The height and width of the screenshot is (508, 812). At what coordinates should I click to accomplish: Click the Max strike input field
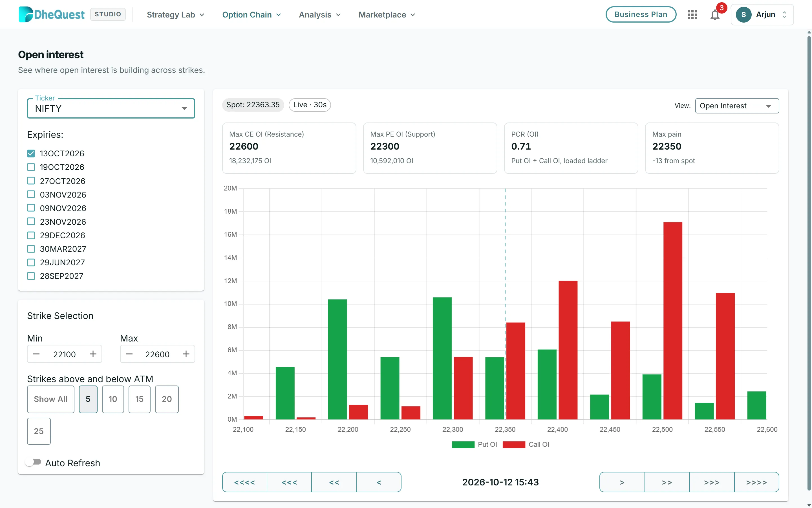157,354
